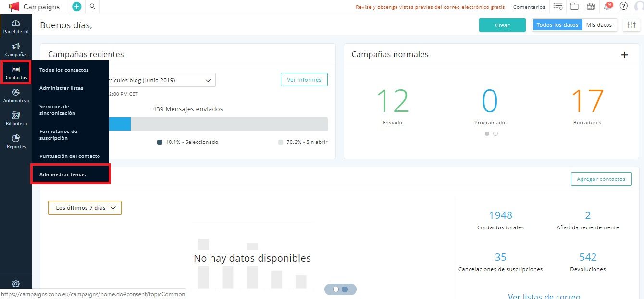Open notifications via the bell icon
644x299 pixels.
(607, 7)
